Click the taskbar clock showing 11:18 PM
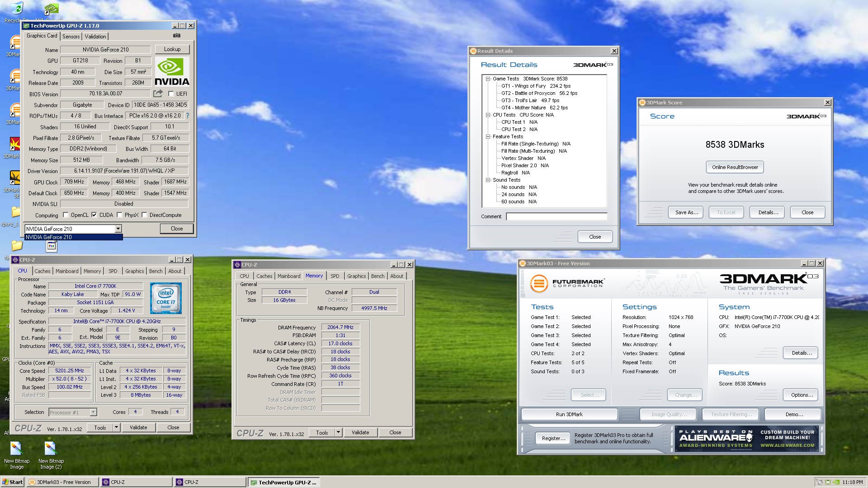The height and width of the screenshot is (488, 868). pos(852,482)
